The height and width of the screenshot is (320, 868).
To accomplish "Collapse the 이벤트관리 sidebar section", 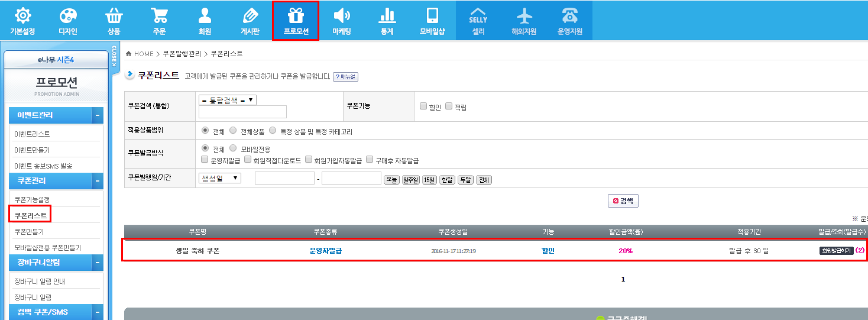I will click(x=97, y=115).
